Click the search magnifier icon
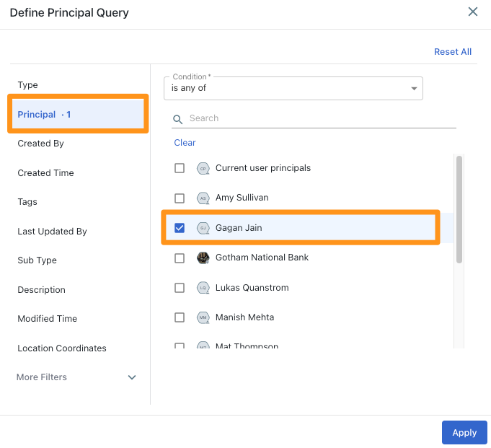This screenshot has height=448, width=491. [x=178, y=119]
